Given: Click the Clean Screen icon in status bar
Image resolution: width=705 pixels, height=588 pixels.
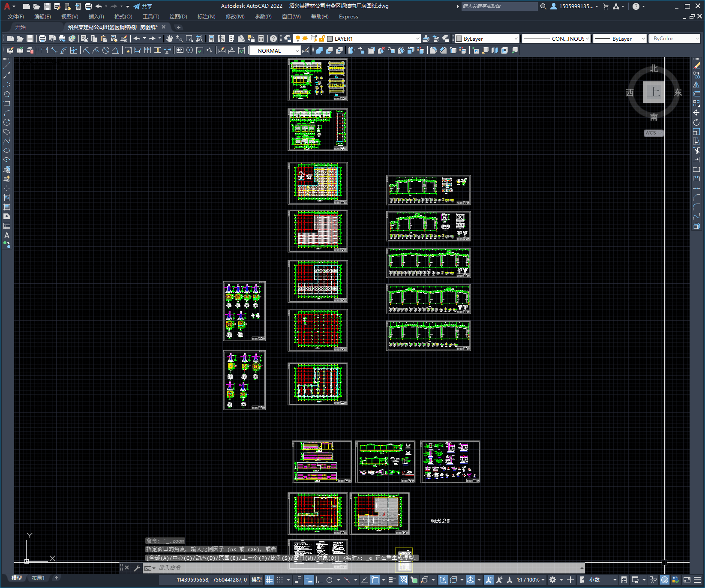Looking at the screenshot, I should point(687,580).
